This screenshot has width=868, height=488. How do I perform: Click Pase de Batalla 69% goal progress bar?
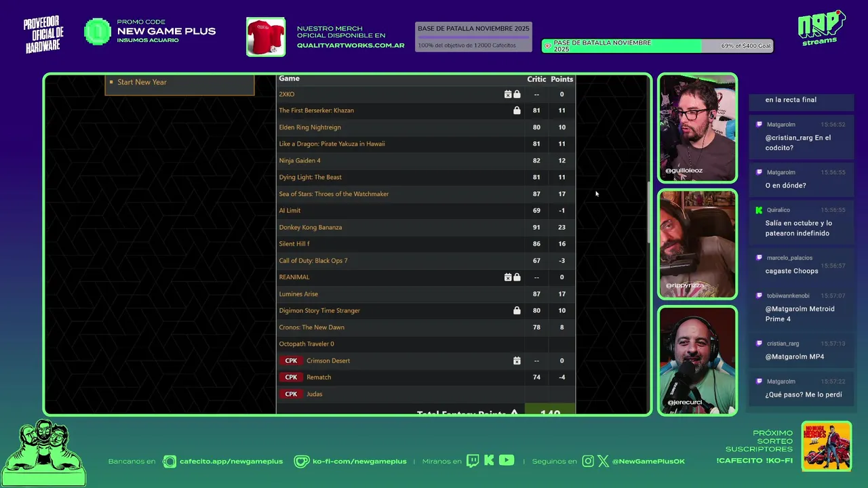click(x=657, y=46)
